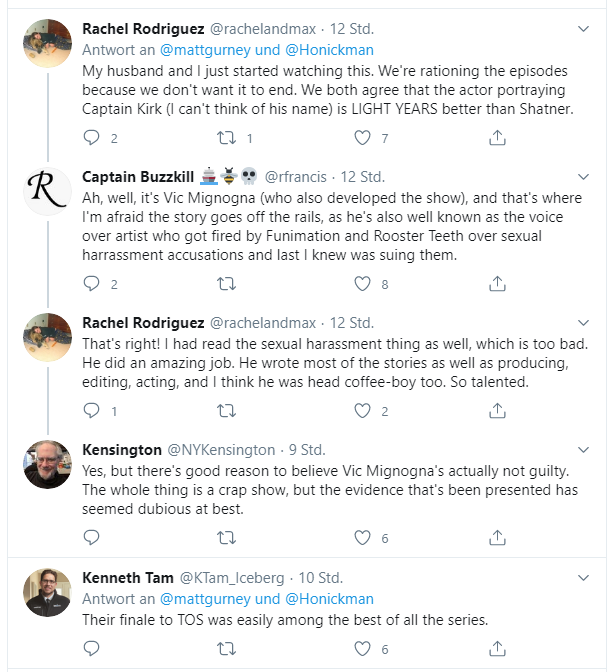The image size is (616, 672).
Task: Like Rachel's tweet about head coffee-boy
Action: pos(362,411)
